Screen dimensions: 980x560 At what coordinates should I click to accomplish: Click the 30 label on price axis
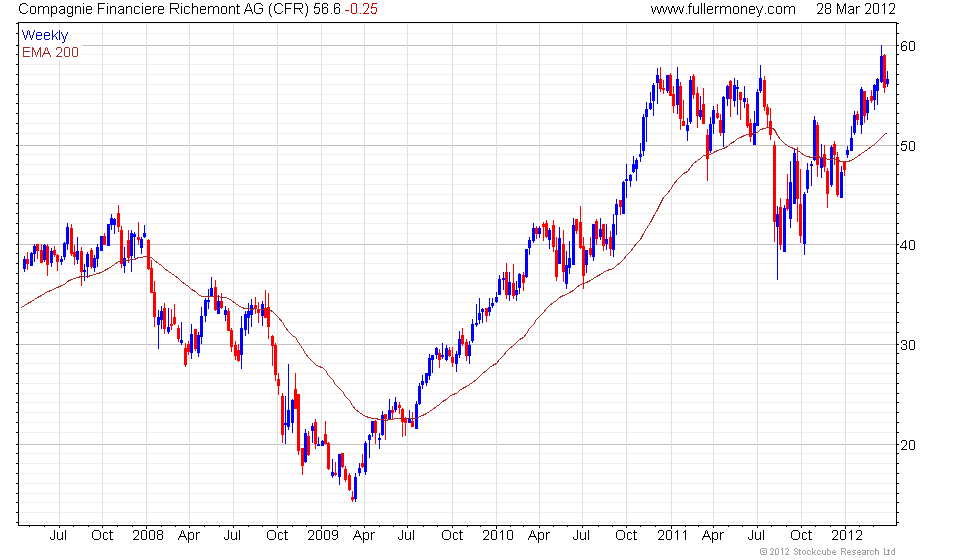[x=908, y=345]
